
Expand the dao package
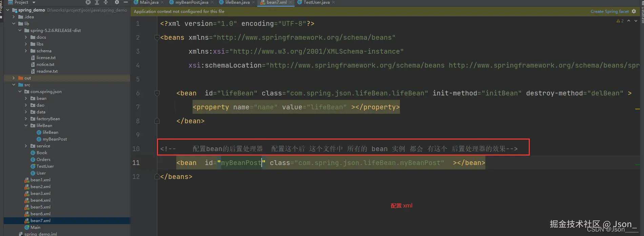pyautogui.click(x=26, y=105)
